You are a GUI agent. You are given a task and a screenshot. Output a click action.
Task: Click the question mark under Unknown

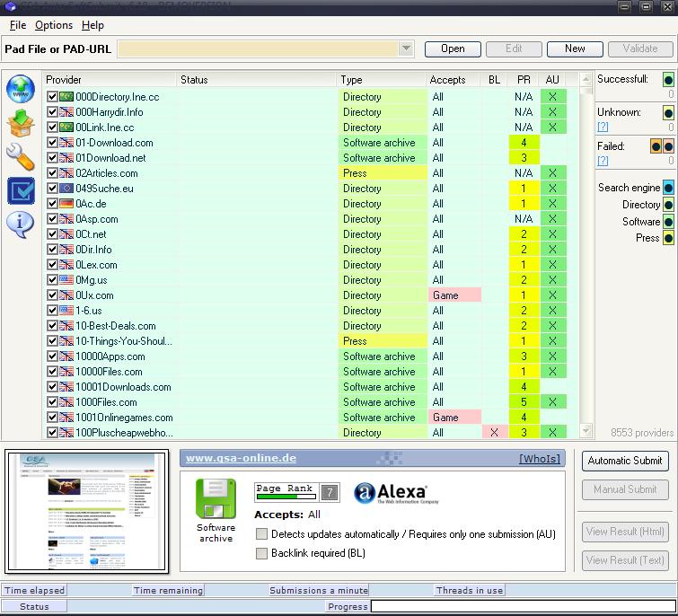pyautogui.click(x=603, y=127)
